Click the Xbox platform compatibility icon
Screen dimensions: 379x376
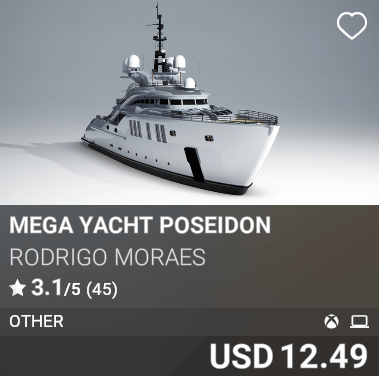coord(331,322)
